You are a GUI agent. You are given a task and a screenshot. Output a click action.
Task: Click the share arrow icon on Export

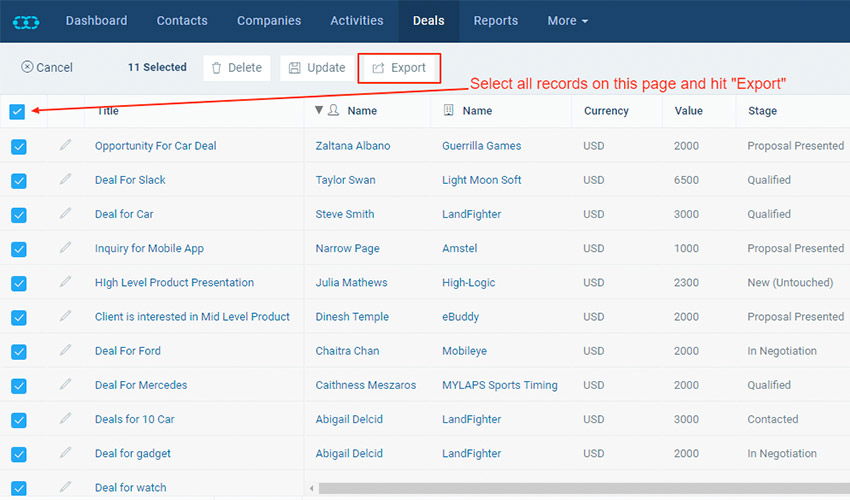[x=378, y=68]
